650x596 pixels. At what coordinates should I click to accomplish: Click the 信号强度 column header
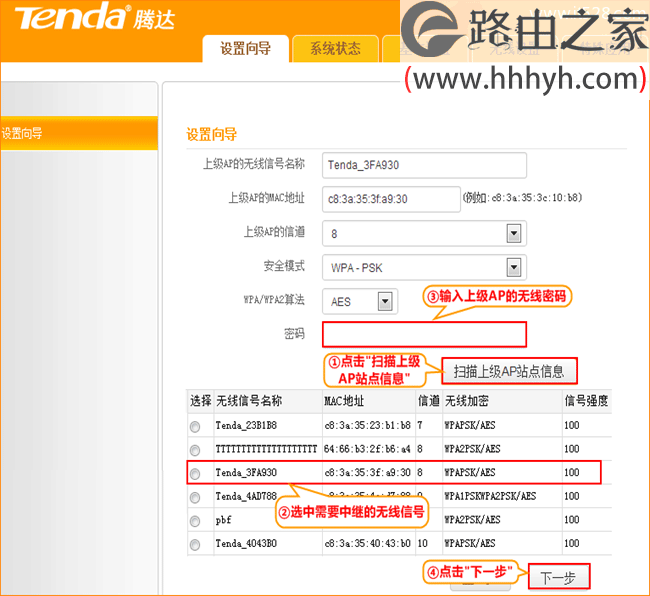(x=586, y=401)
